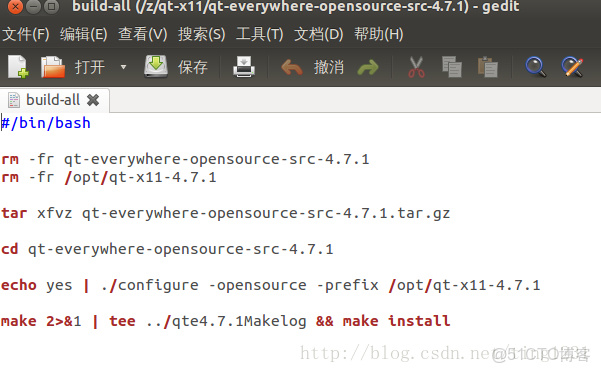Open the 编辑(E) menu
The width and height of the screenshot is (601, 373).
pyautogui.click(x=84, y=34)
